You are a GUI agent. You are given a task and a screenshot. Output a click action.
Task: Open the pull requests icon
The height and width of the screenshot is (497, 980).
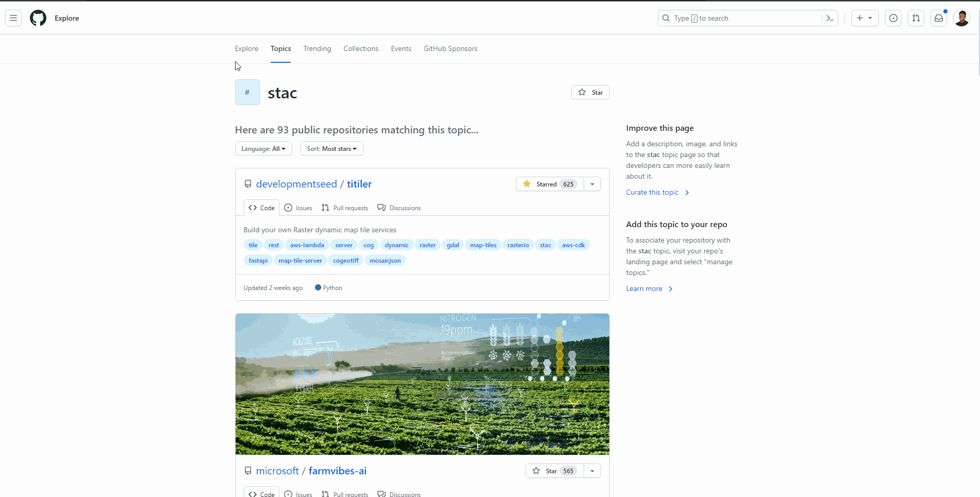point(916,18)
